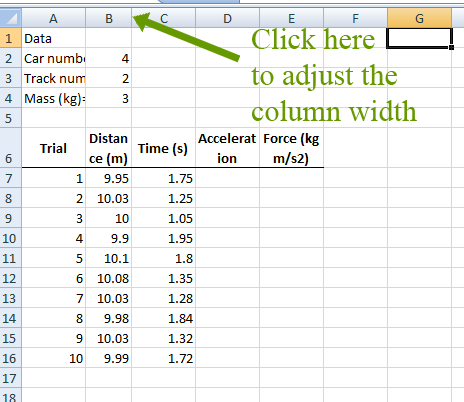
Task: Select row 10 header
Action: (11, 238)
